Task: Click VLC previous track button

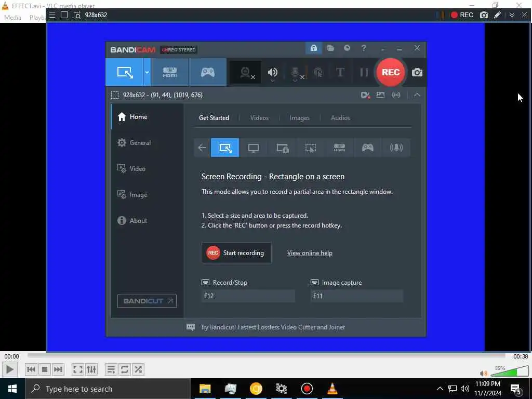Action: click(x=31, y=369)
